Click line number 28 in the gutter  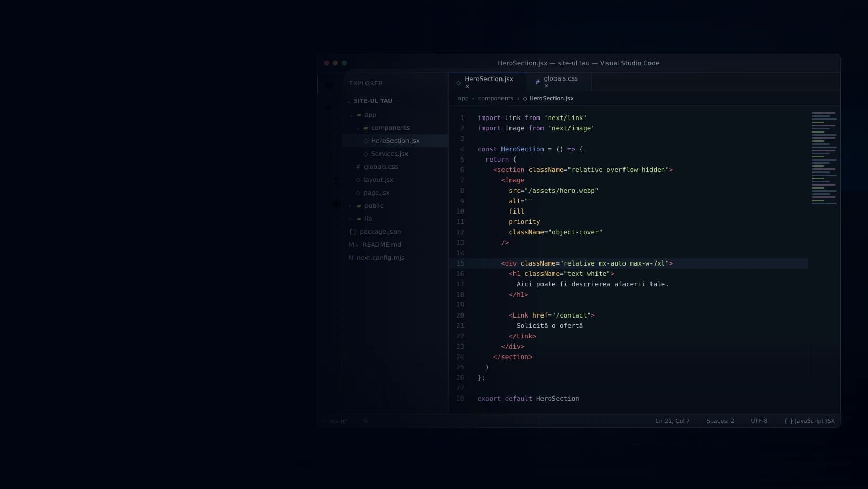460,399
